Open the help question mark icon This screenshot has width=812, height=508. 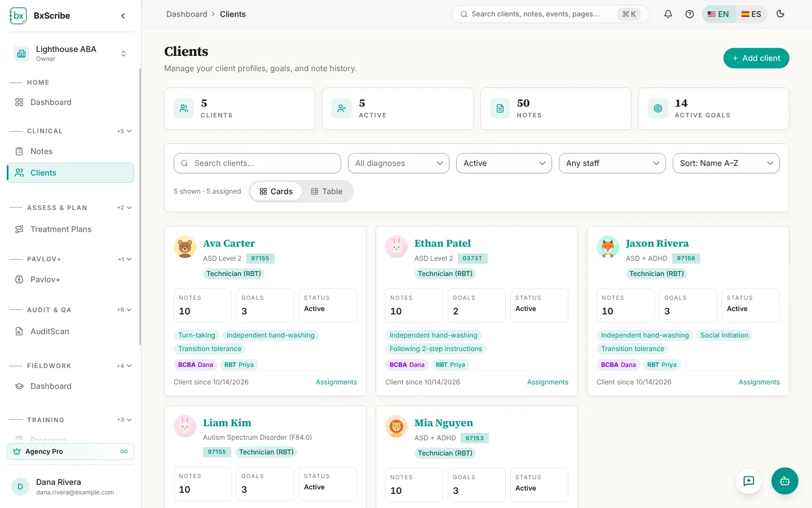pyautogui.click(x=690, y=14)
